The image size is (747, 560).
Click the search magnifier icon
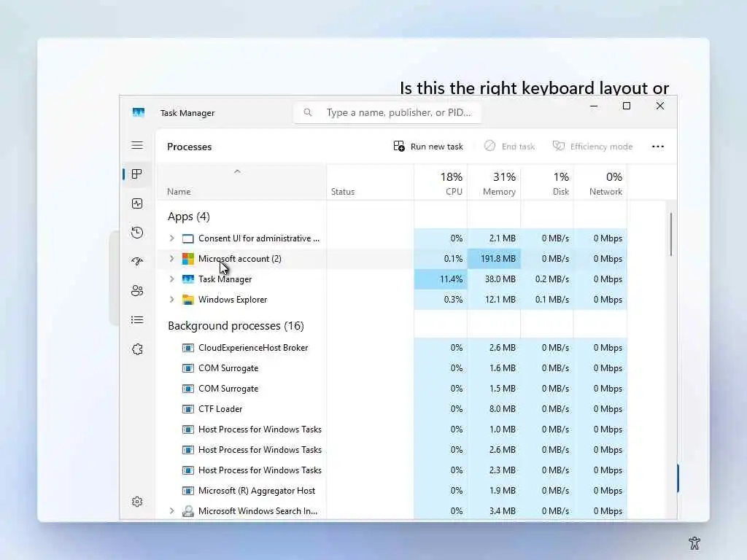tap(308, 112)
